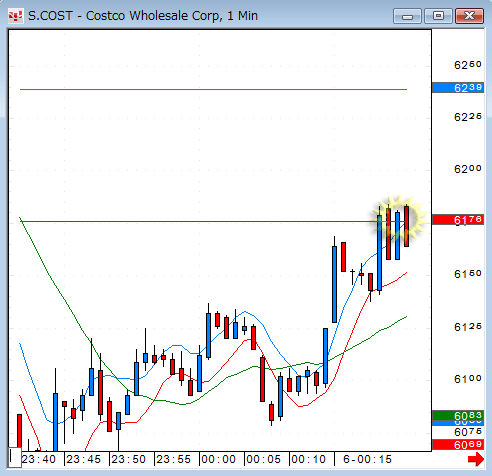Click the highlighted latest candle with starburst
This screenshot has width=492, height=476.
pyautogui.click(x=407, y=226)
